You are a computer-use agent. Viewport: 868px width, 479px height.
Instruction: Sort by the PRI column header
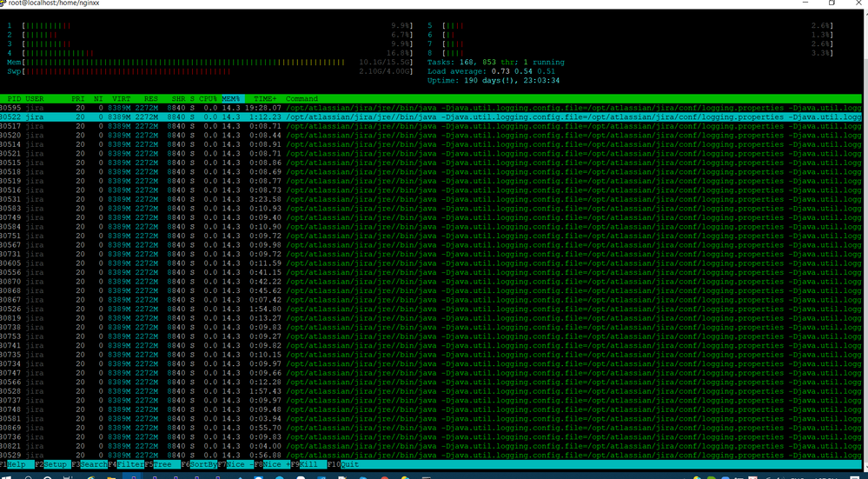click(x=78, y=98)
